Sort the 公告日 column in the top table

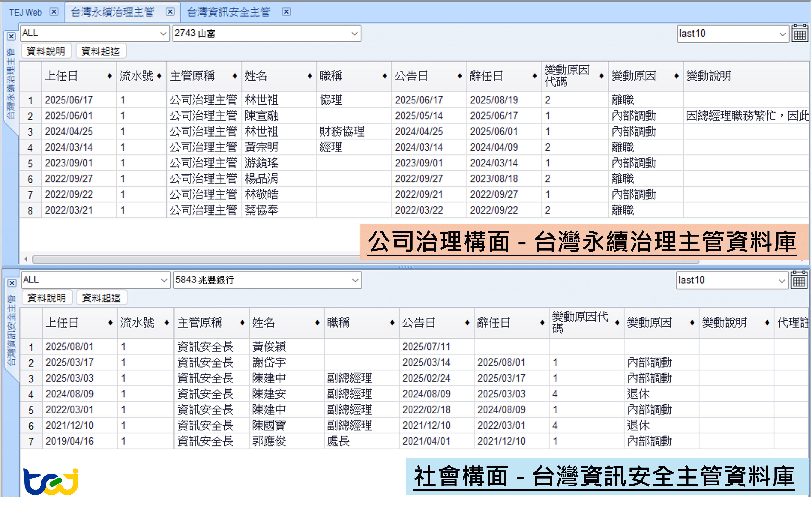click(459, 76)
